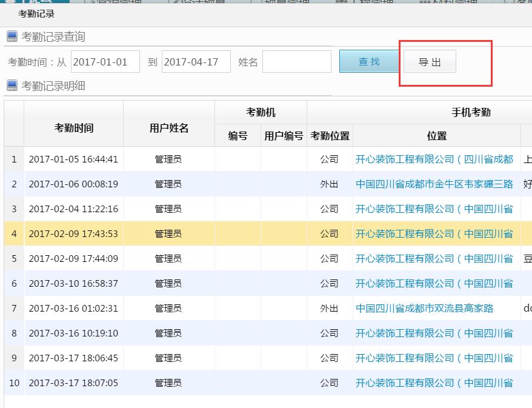Viewport: 532px width, 408px height.
Task: Click the 查找 search button
Action: click(x=369, y=62)
